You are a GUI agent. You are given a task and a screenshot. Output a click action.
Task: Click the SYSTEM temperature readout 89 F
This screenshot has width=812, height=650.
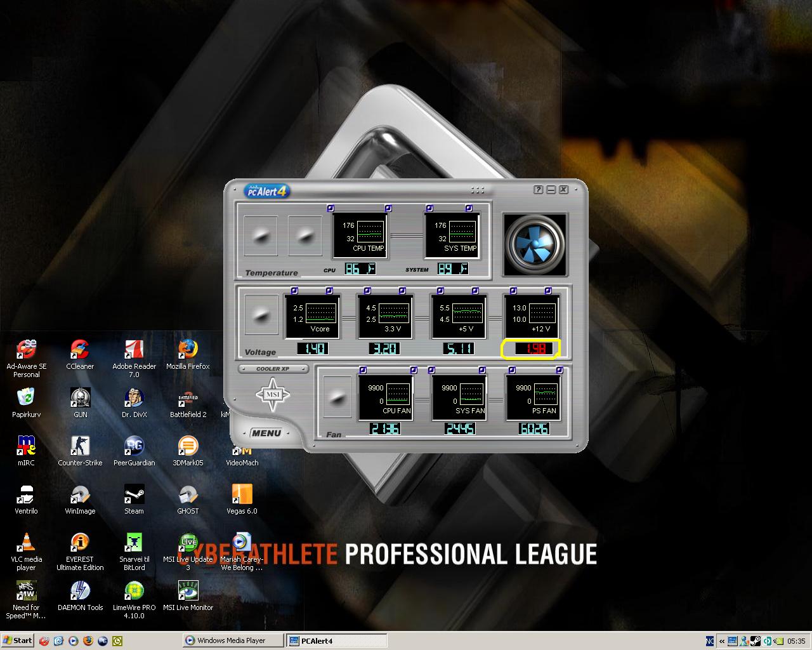pyautogui.click(x=453, y=269)
